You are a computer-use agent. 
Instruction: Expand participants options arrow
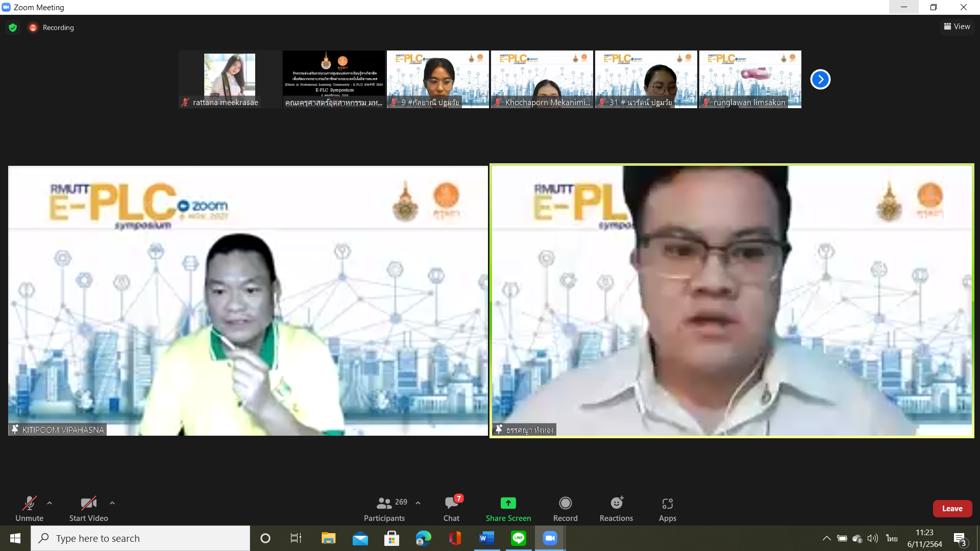tap(418, 503)
